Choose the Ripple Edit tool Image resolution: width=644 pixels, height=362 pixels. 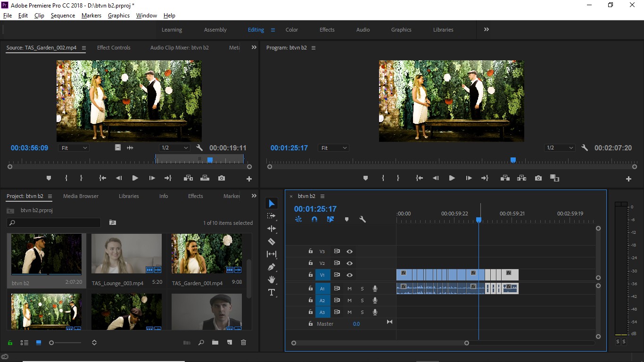point(272,229)
